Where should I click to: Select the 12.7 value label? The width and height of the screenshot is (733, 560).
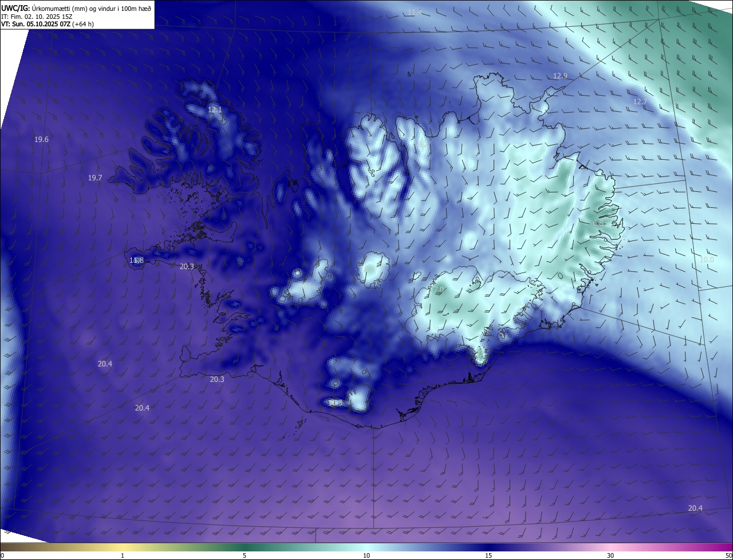tap(640, 102)
